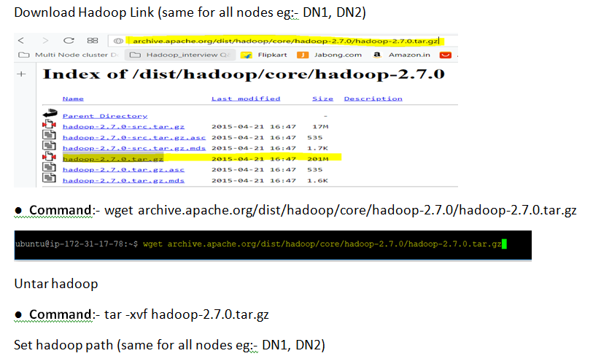601x364 pixels.
Task: Open the Multi Node cluster bookmark folder
Action: 69,55
